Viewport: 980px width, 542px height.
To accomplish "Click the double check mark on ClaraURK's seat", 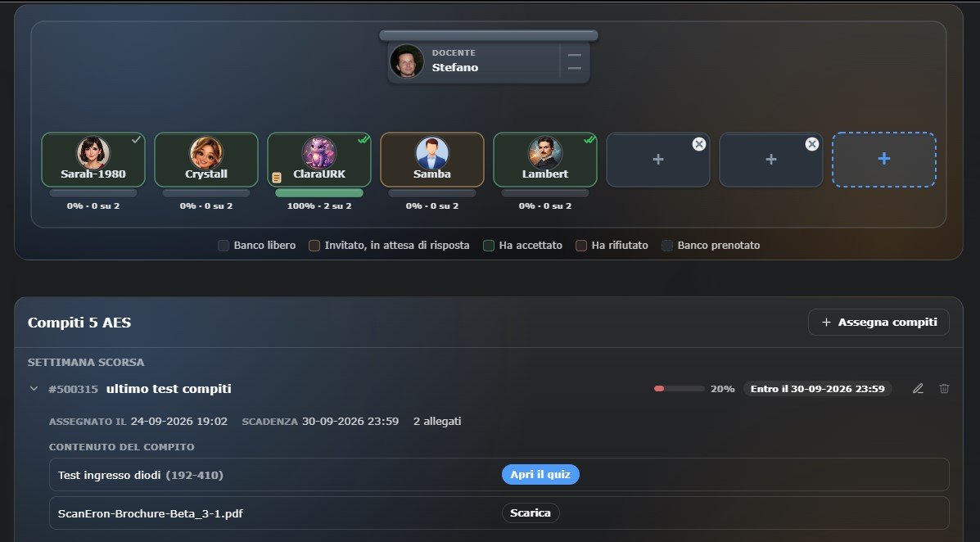I will coord(364,140).
